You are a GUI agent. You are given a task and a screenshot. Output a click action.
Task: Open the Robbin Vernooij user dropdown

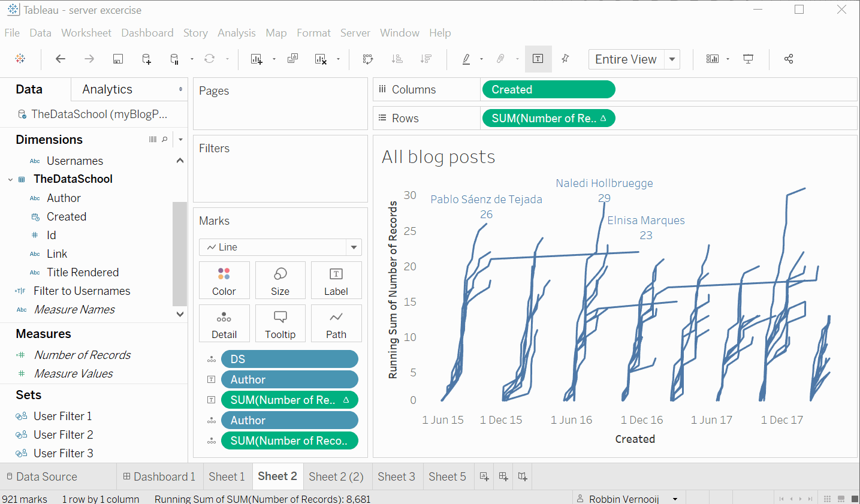[x=674, y=498]
